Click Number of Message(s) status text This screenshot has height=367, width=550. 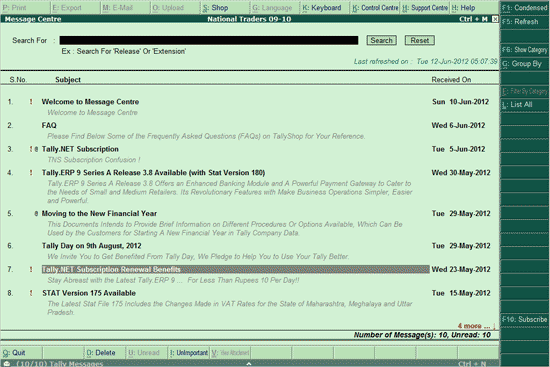pyautogui.click(x=422, y=335)
